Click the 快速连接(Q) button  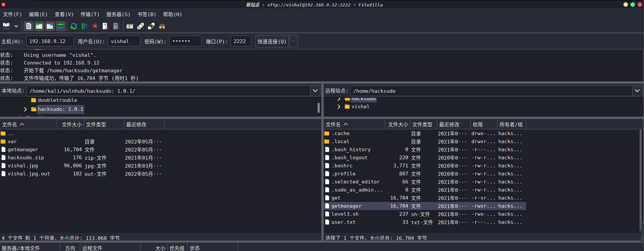pos(272,41)
